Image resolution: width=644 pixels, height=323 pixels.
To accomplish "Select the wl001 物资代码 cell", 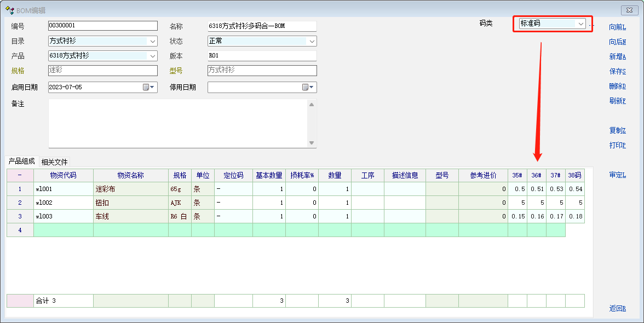I will pyautogui.click(x=63, y=189).
